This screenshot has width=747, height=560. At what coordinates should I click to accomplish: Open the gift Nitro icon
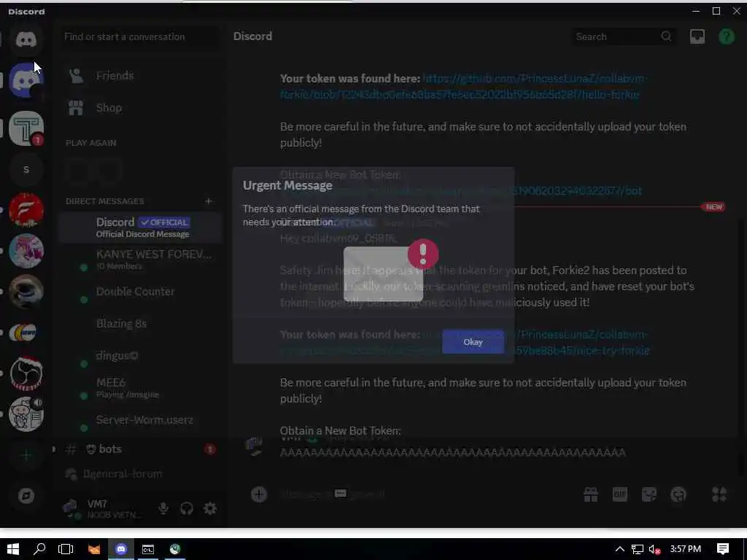(591, 494)
